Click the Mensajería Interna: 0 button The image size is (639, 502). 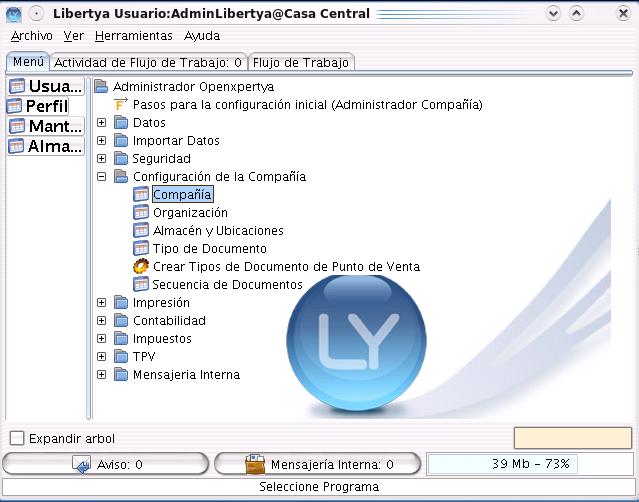click(x=318, y=464)
